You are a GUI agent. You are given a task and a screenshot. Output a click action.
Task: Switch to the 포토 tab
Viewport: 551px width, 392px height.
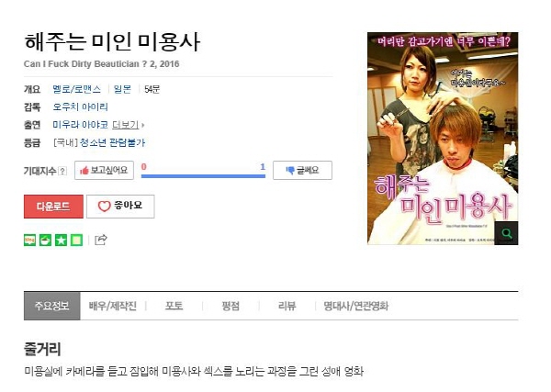[174, 306]
